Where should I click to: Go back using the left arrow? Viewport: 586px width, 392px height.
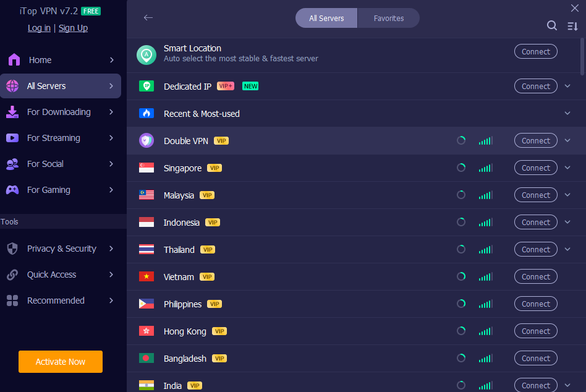(x=148, y=18)
